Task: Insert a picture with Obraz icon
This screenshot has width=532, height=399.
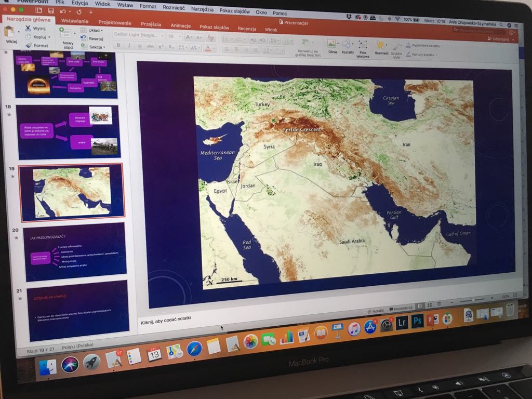Action: pyautogui.click(x=332, y=45)
